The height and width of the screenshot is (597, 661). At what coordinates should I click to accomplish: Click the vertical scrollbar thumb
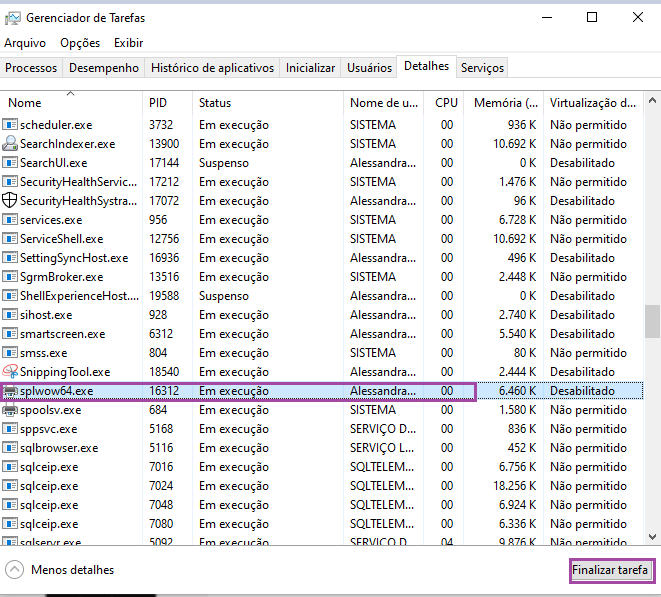pos(652,322)
